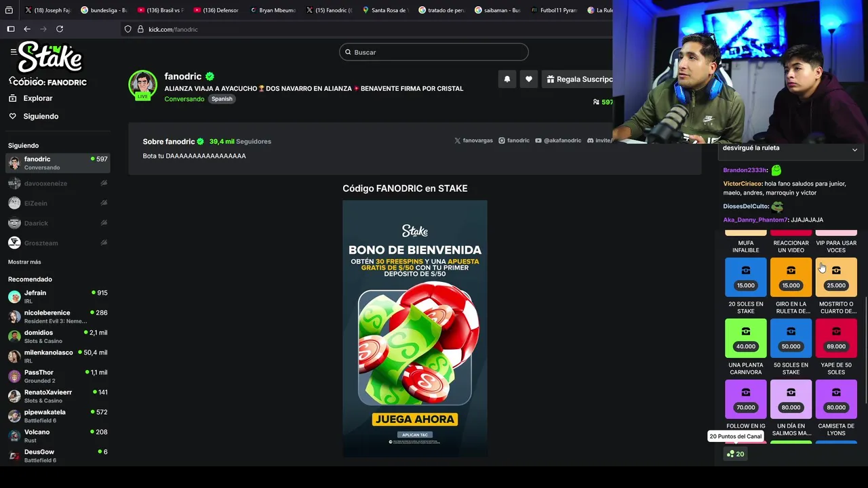The width and height of the screenshot is (868, 488).
Task: Open offline channel Daarick
Action: (x=58, y=223)
